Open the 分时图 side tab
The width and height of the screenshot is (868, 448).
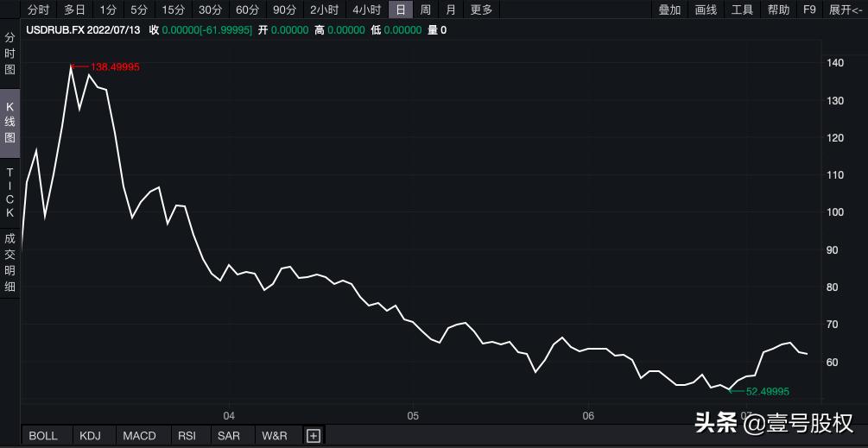pyautogui.click(x=10, y=54)
